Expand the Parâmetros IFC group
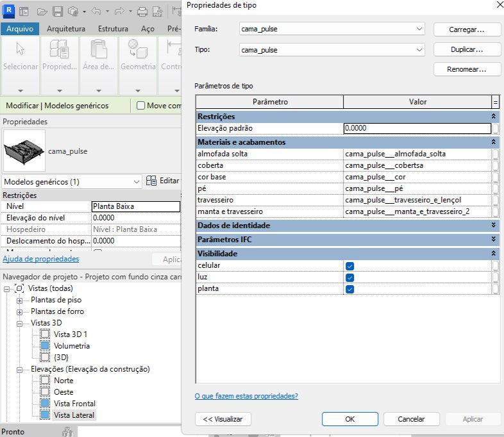The height and width of the screenshot is (437, 504). [493, 239]
